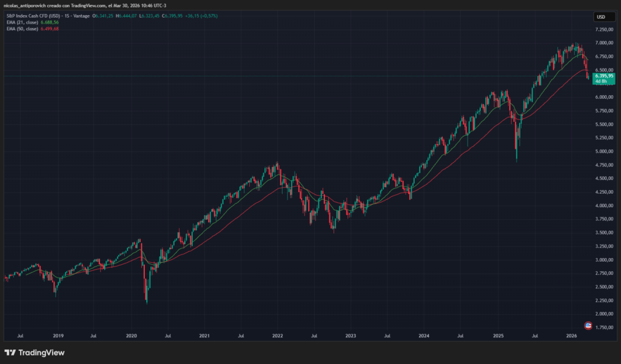Select the 2026 label on the time axis
621x364 pixels.
point(573,334)
